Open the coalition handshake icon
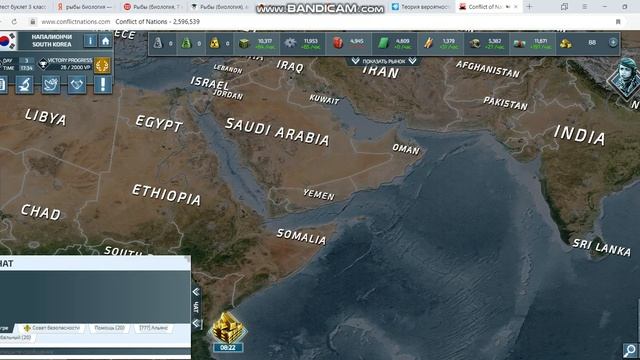640x360 pixels. click(77, 84)
